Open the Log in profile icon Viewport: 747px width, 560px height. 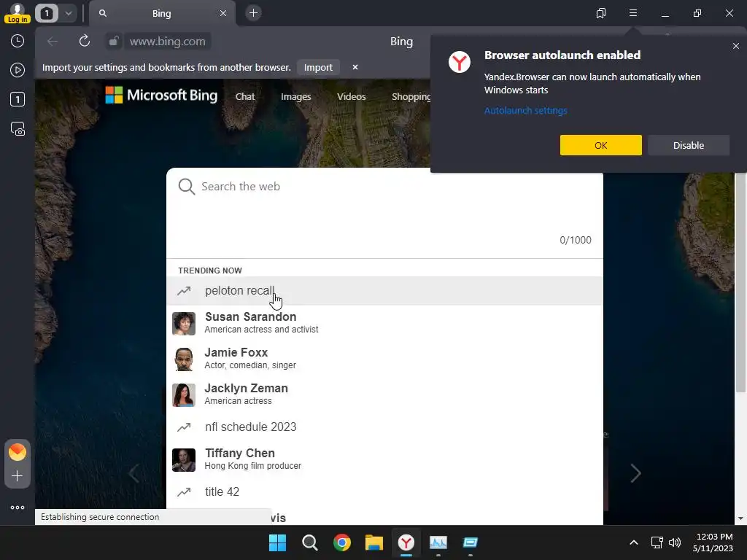(18, 13)
